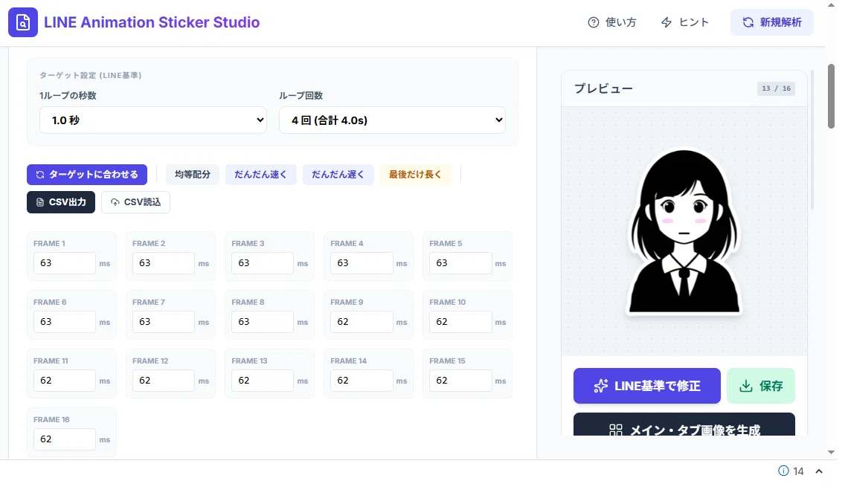Click the question mark icon beside 使い方

(594, 22)
